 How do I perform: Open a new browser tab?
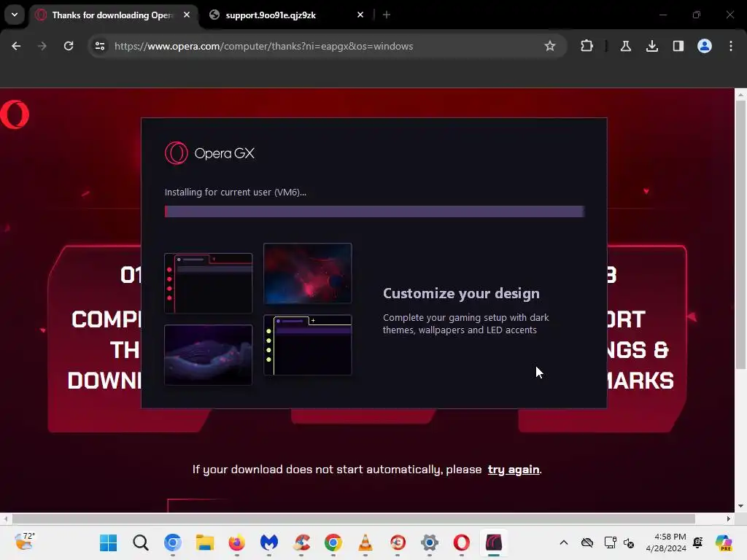tap(387, 15)
